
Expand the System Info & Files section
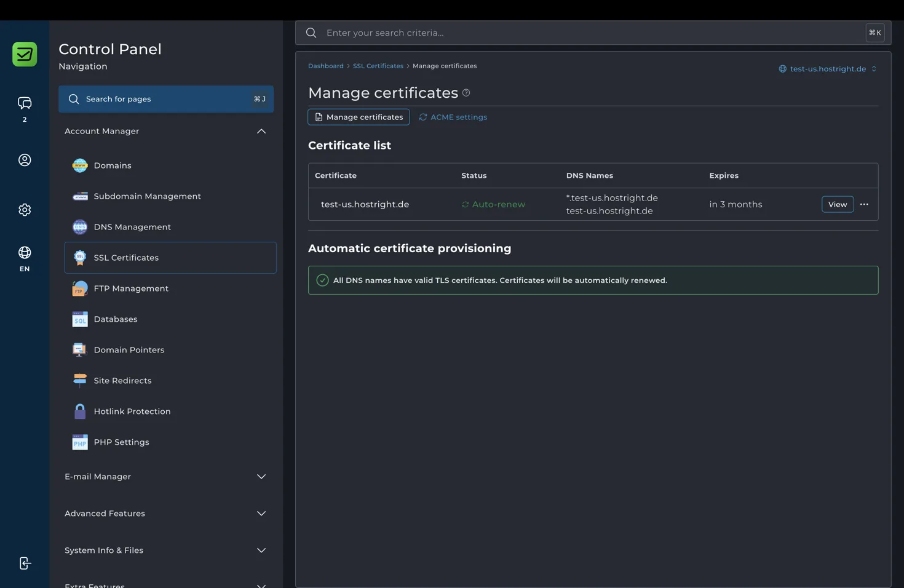coord(165,550)
